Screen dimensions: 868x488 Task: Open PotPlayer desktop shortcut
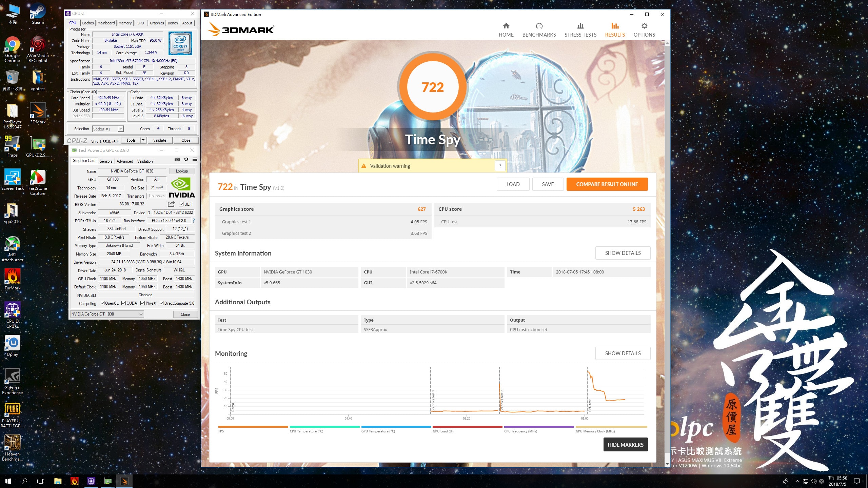point(12,116)
